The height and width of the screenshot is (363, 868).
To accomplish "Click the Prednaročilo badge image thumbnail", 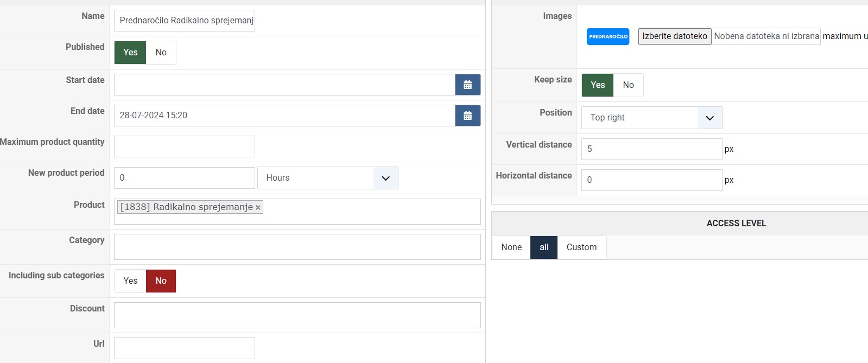I will (608, 36).
